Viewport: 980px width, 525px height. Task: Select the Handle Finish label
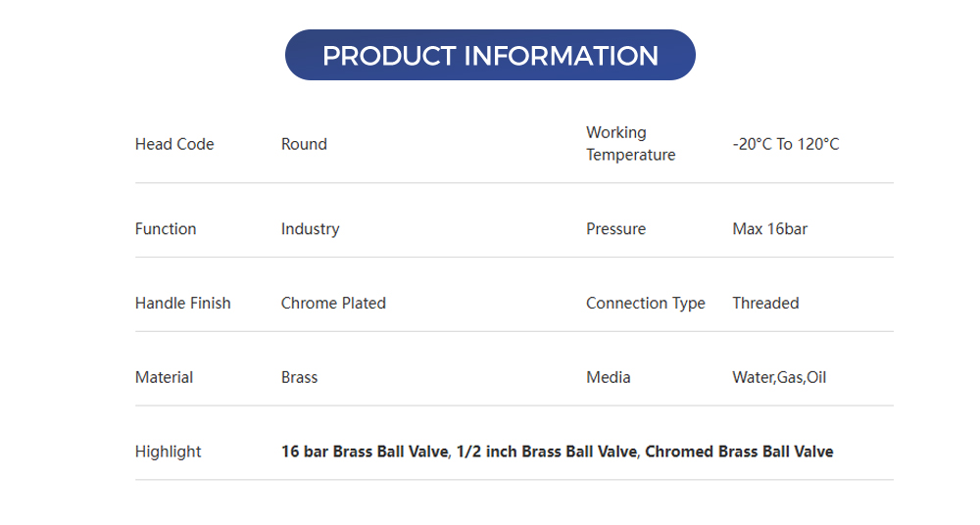click(x=183, y=304)
